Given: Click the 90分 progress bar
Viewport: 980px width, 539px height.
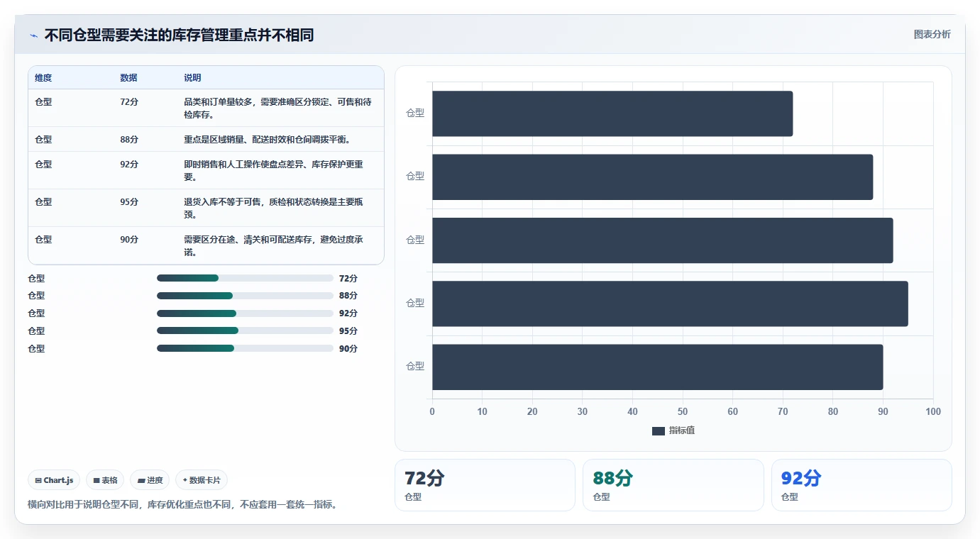Looking at the screenshot, I should pyautogui.click(x=245, y=348).
